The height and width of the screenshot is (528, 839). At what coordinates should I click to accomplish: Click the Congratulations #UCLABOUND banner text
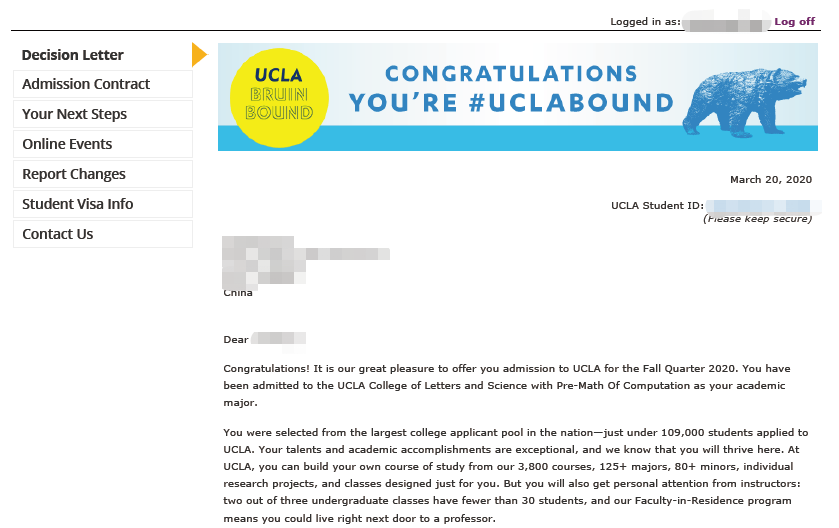point(511,89)
